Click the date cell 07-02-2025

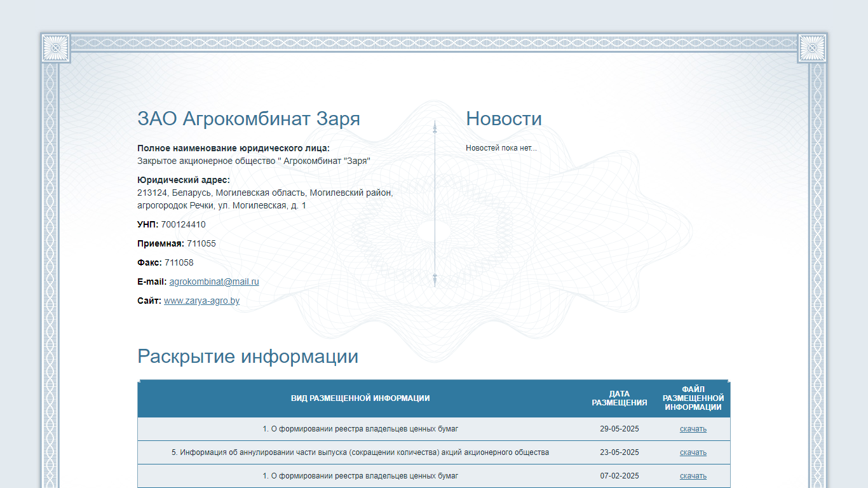(620, 476)
